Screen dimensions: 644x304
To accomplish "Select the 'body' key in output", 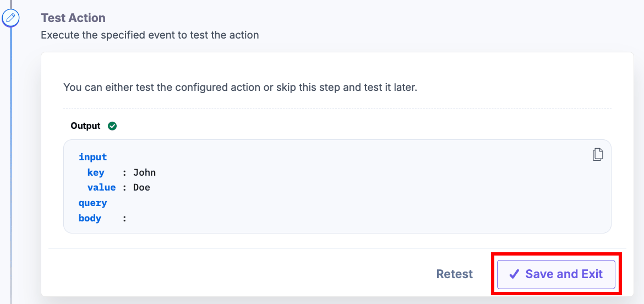I will pyautogui.click(x=90, y=218).
